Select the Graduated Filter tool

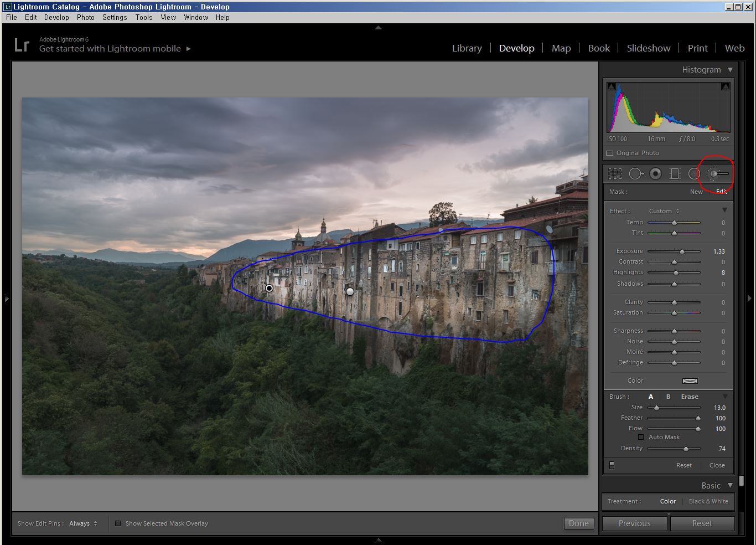[675, 174]
